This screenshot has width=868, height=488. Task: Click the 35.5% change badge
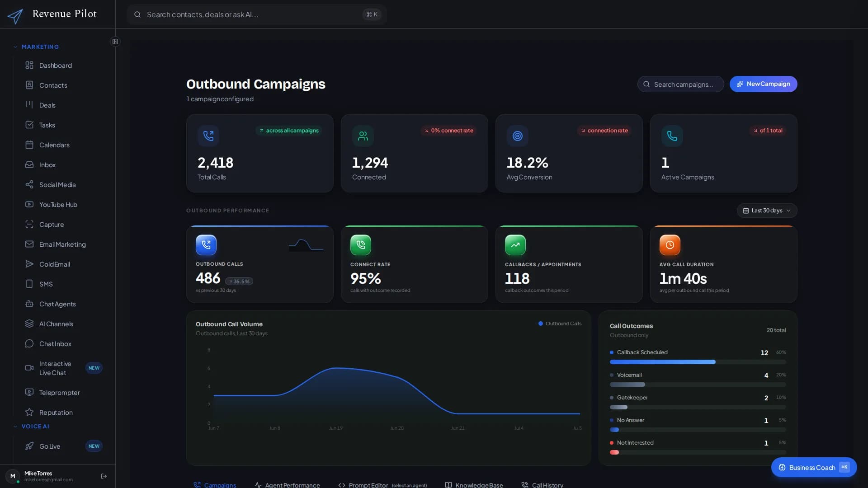click(x=239, y=282)
